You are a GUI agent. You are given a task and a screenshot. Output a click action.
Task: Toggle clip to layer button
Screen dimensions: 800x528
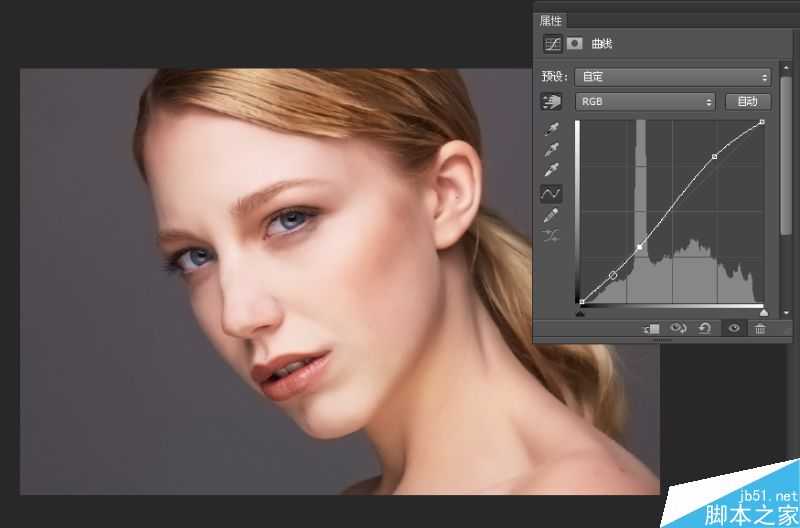[x=652, y=328]
